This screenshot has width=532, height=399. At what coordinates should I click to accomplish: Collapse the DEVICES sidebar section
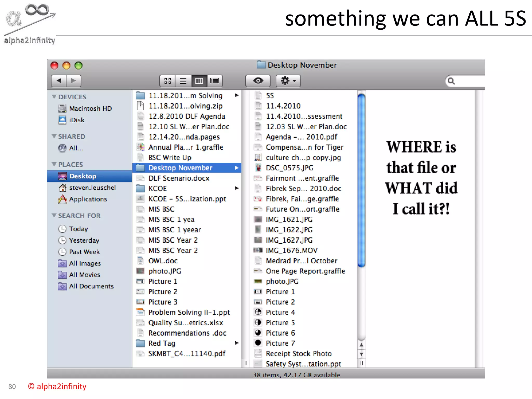(54, 97)
